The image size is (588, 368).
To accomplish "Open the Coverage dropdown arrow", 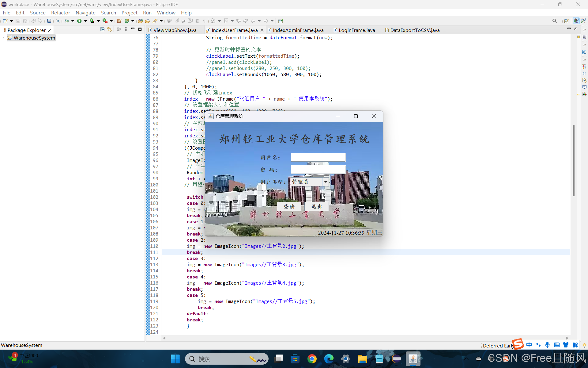I will pyautogui.click(x=98, y=21).
